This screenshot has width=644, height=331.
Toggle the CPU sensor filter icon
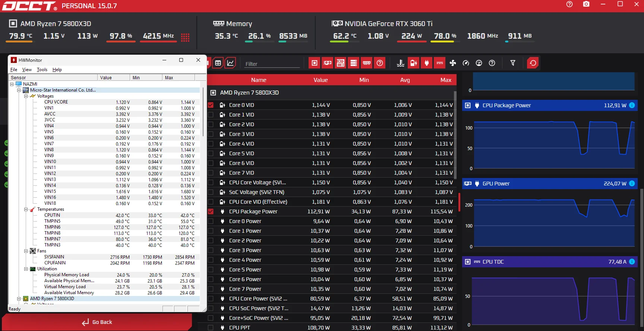(315, 63)
